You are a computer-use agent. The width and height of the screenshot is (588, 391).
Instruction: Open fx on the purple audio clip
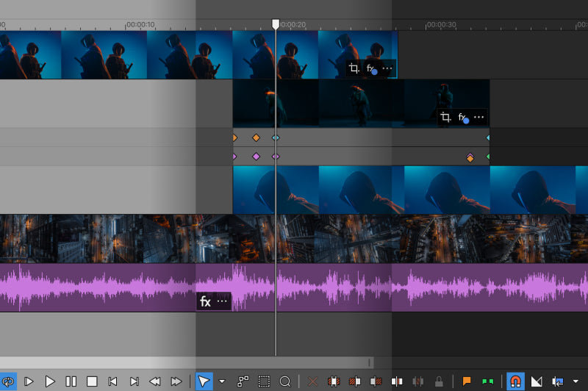click(205, 301)
